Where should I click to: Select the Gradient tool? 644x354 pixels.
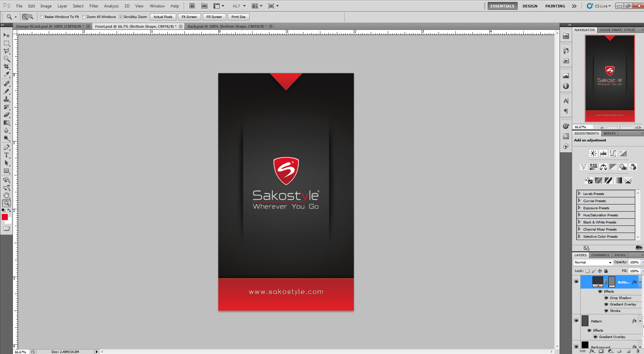(x=6, y=122)
